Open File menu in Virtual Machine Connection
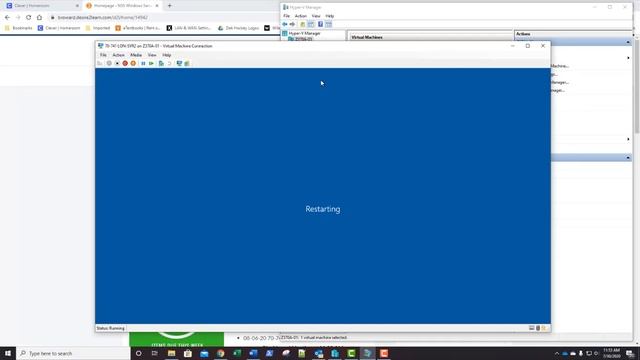The width and height of the screenshot is (640, 360). (103, 55)
